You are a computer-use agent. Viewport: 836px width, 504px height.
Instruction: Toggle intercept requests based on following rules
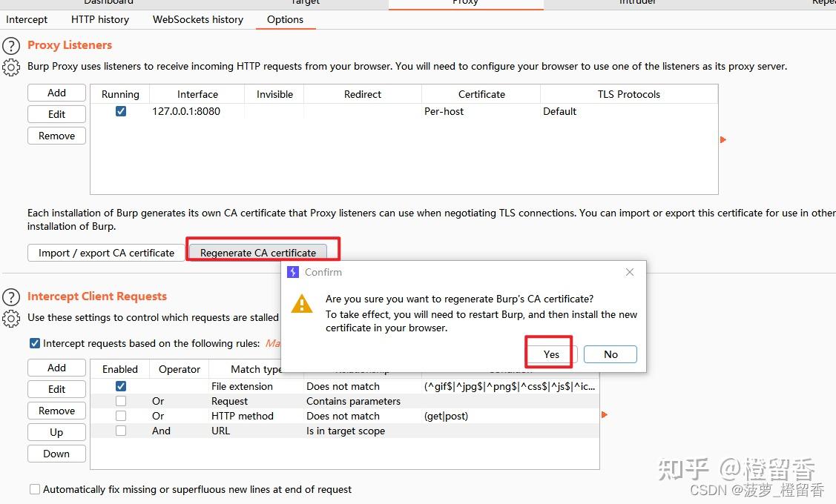click(x=33, y=343)
